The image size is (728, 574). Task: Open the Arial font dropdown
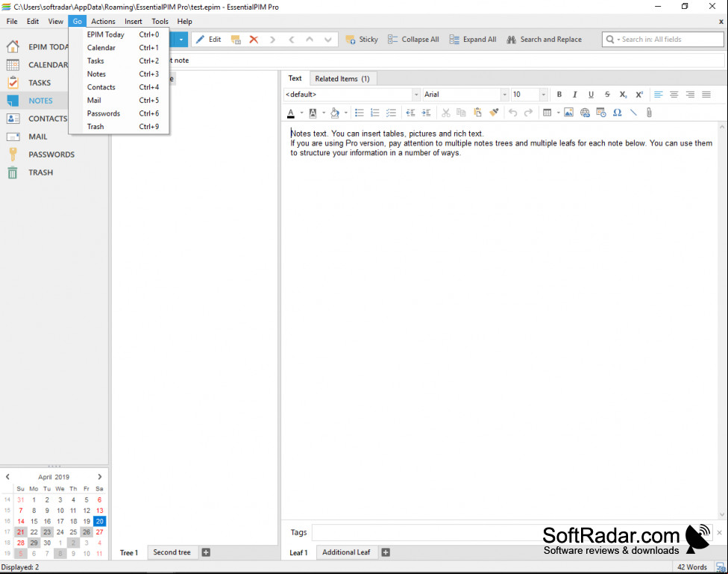click(x=505, y=94)
